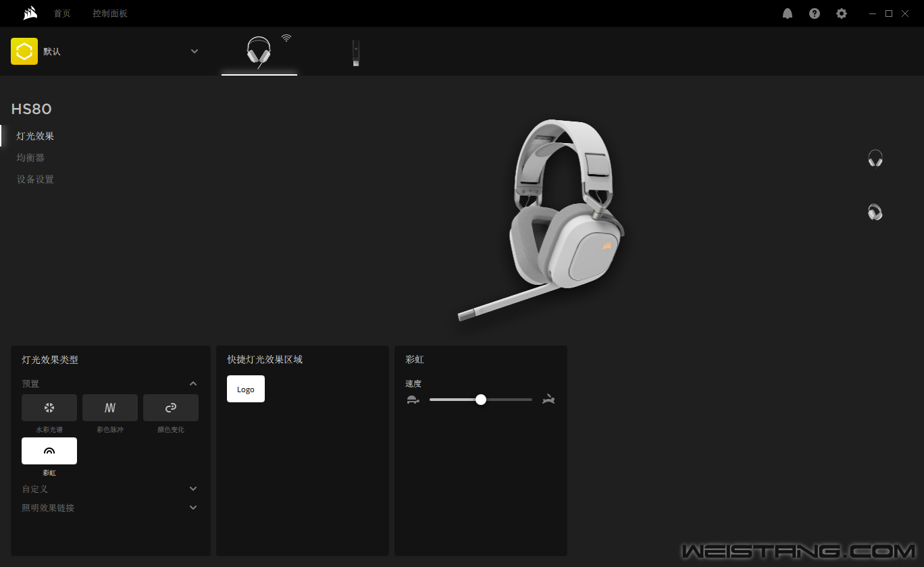Expand the 照明效果链接 section
The height and width of the screenshot is (567, 924).
point(193,508)
